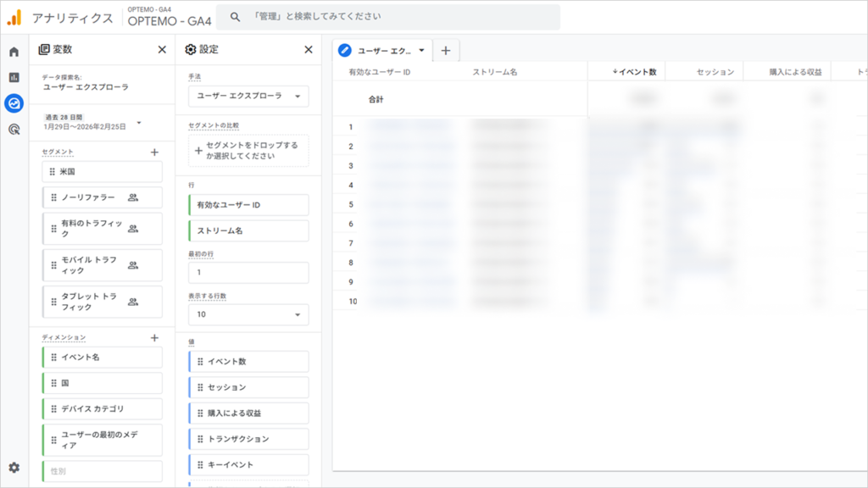868x488 pixels.
Task: Open the 表示する行数 rows dropdown
Action: point(248,313)
